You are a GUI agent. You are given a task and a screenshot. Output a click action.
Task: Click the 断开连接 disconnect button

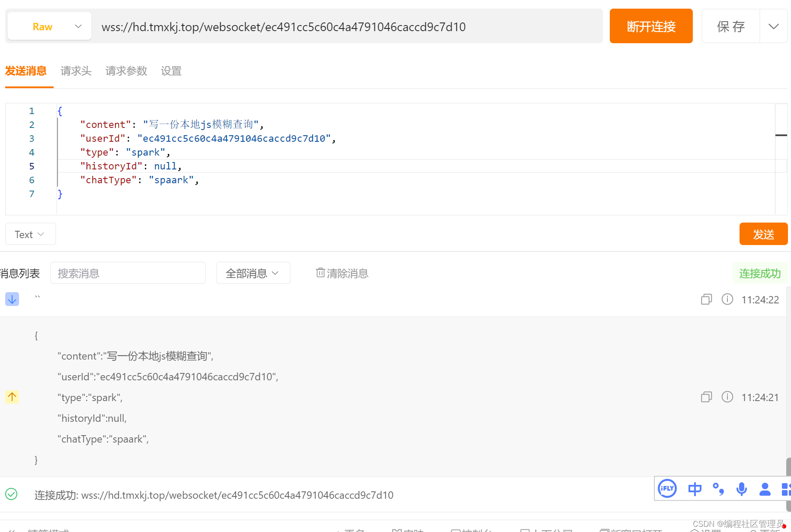pos(651,26)
